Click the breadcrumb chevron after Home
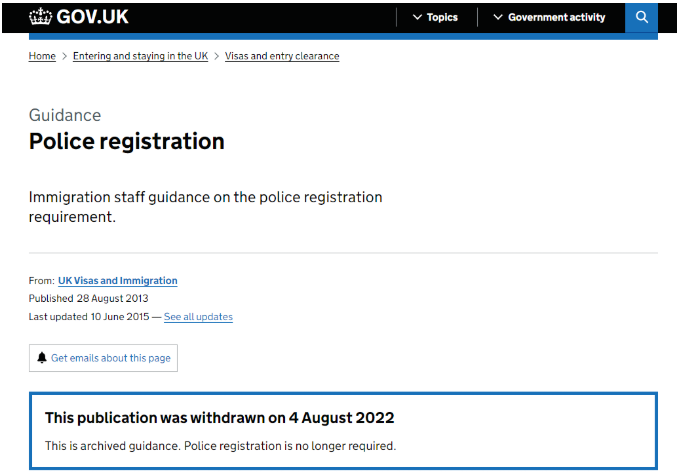Screen dimensions: 677x473 64,56
